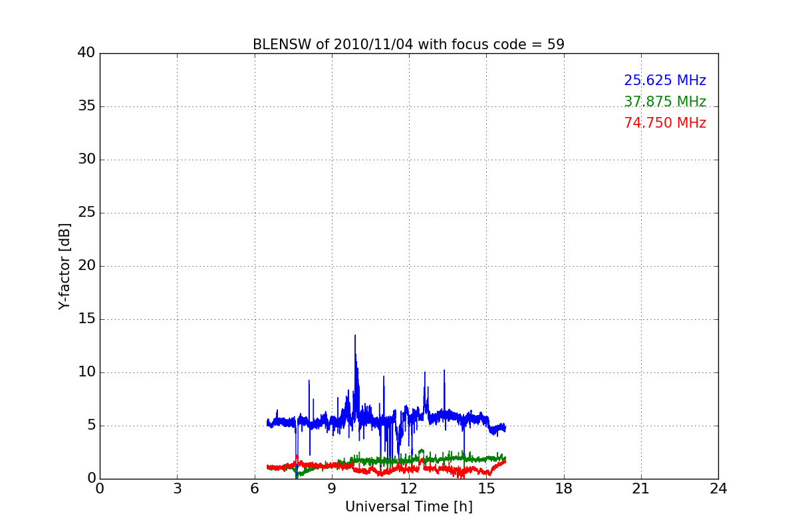Click the x-axis tick label 24
Screen dimensions: 798x532
click(718, 489)
